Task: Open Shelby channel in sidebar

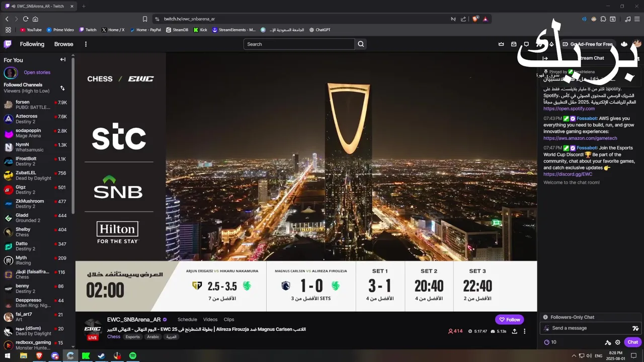Action: 35,232
